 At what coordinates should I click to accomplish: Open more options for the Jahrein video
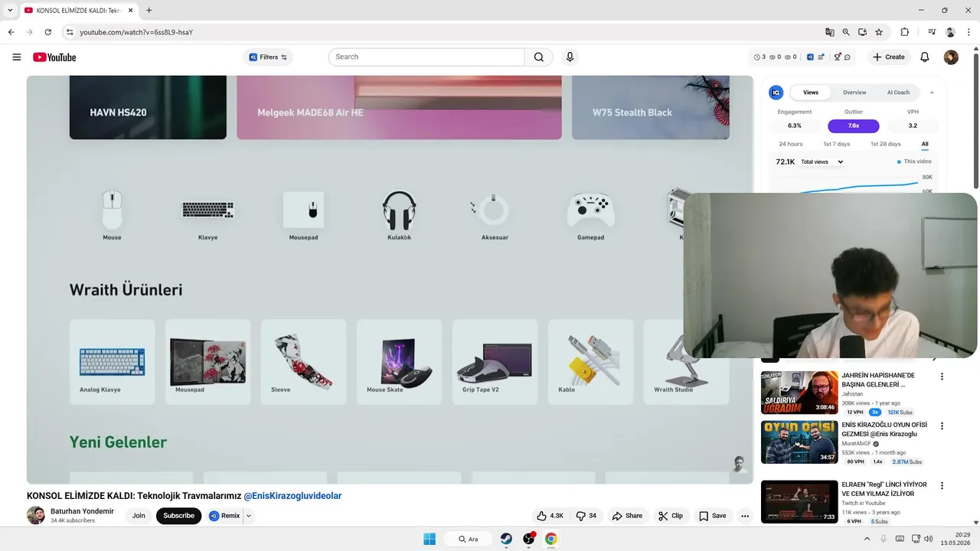[942, 377]
